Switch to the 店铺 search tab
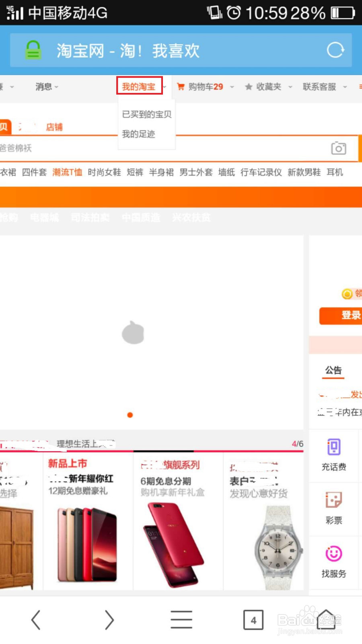 coord(54,127)
